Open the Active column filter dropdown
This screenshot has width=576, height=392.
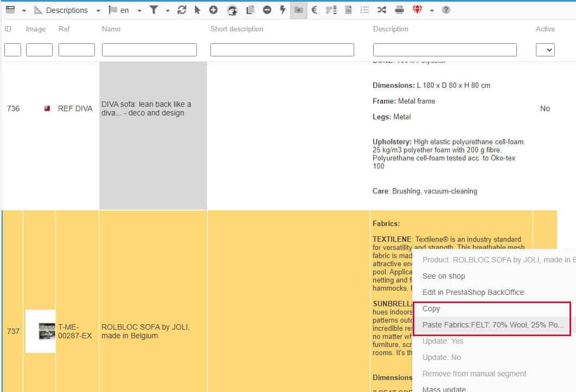[545, 50]
